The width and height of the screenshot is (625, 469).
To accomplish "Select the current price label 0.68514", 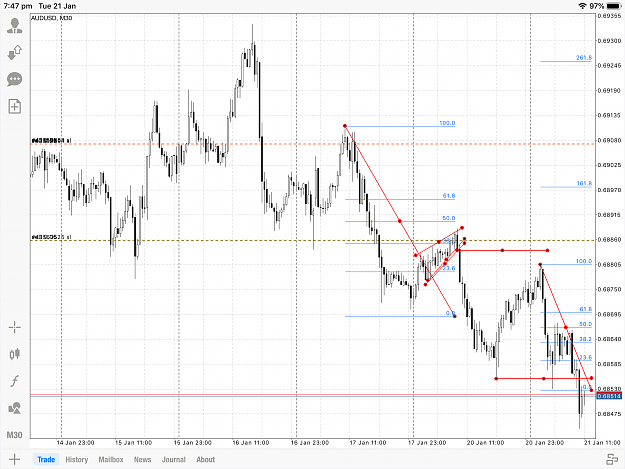I will [x=609, y=396].
